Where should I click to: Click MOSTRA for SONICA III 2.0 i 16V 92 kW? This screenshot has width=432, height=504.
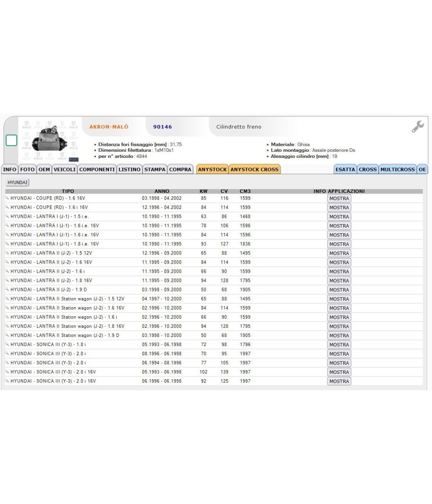pos(339,381)
